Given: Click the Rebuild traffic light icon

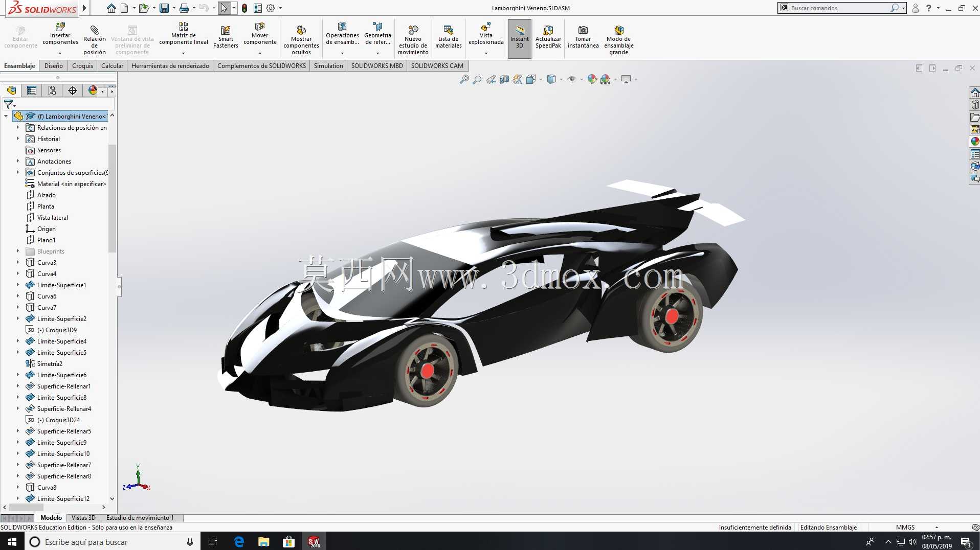Looking at the screenshot, I should coord(244,8).
